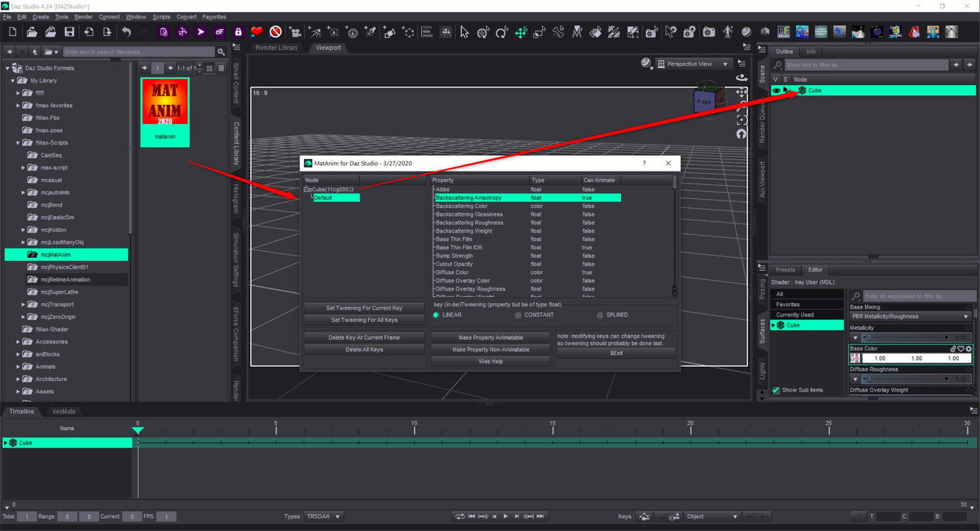
Task: Open the Scripts menu
Action: [162, 17]
